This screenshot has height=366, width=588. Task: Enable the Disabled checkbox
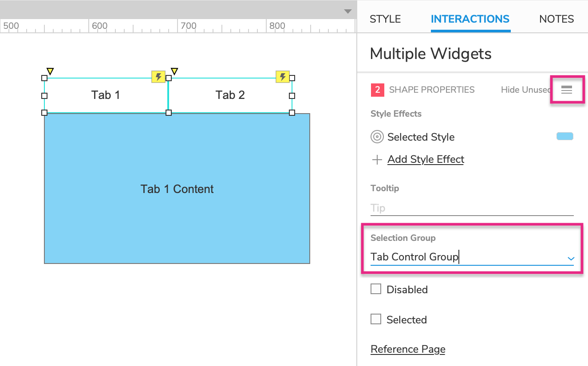(x=376, y=289)
